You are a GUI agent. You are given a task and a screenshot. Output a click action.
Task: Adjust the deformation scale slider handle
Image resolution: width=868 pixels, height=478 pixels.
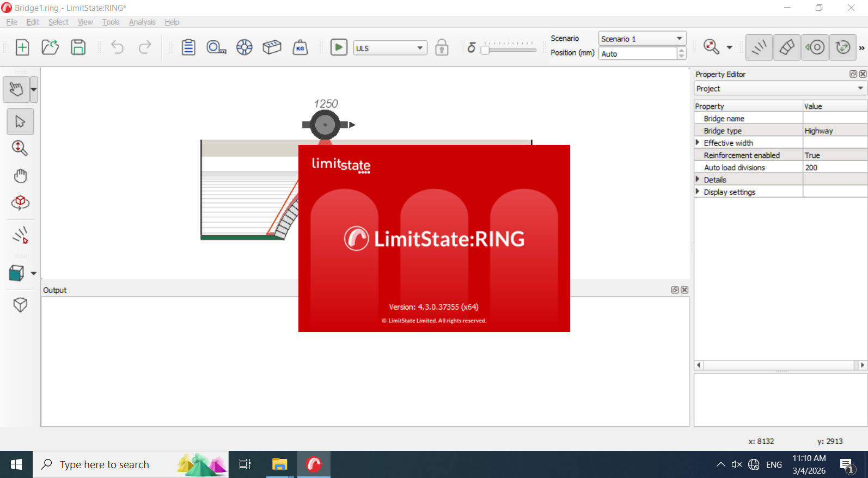485,50
